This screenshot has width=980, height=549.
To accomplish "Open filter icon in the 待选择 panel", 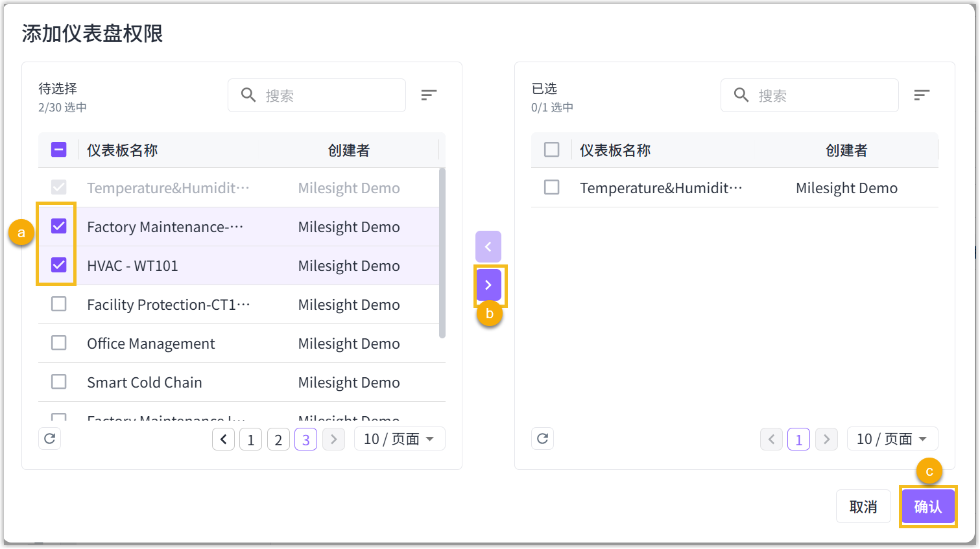I will [x=429, y=95].
